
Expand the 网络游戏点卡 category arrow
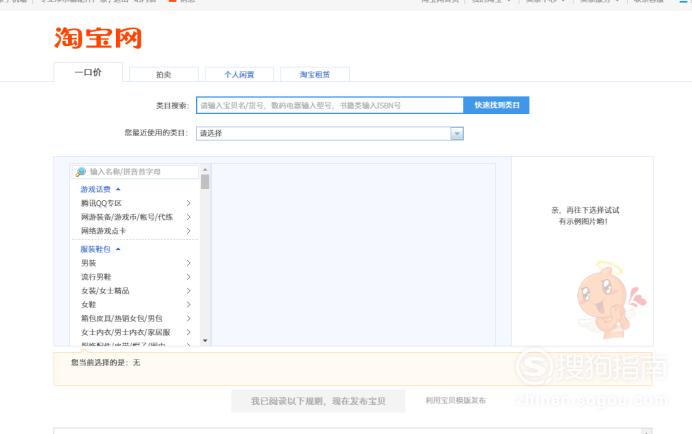tap(188, 231)
